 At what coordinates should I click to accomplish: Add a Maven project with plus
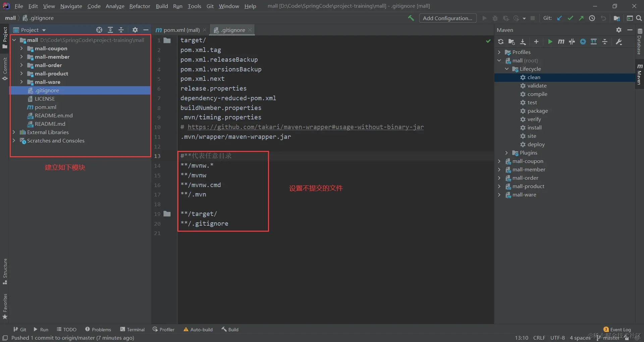click(536, 42)
